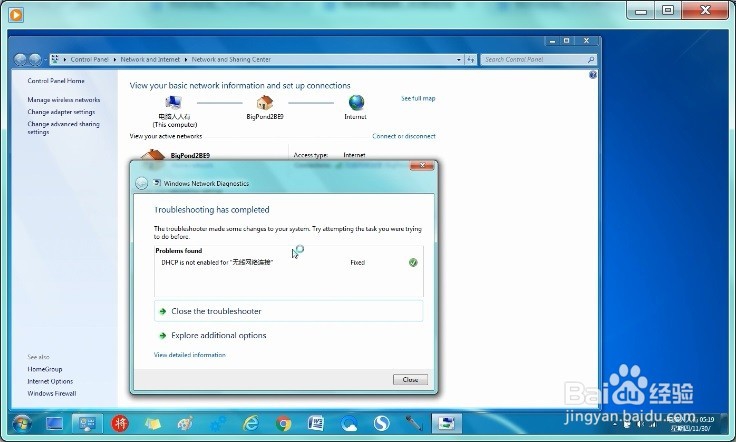This screenshot has width=736, height=442.
Task: Click the forward arrow in Control Panel window
Action: pos(35,60)
